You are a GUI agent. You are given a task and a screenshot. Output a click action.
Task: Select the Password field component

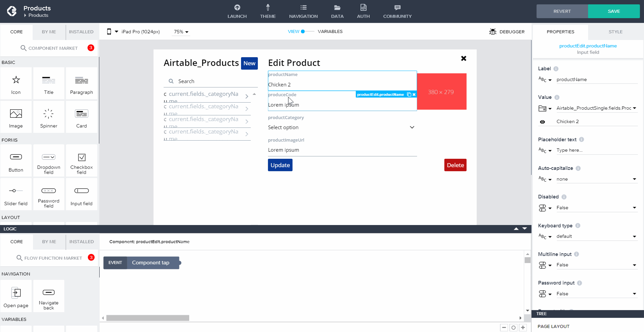49,194
